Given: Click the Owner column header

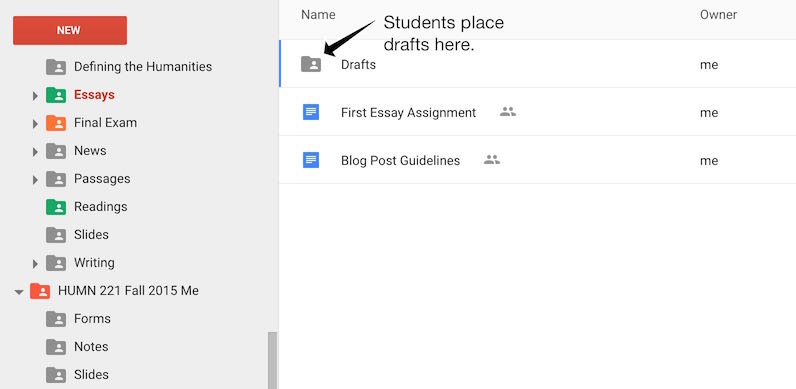Looking at the screenshot, I should click(x=718, y=15).
